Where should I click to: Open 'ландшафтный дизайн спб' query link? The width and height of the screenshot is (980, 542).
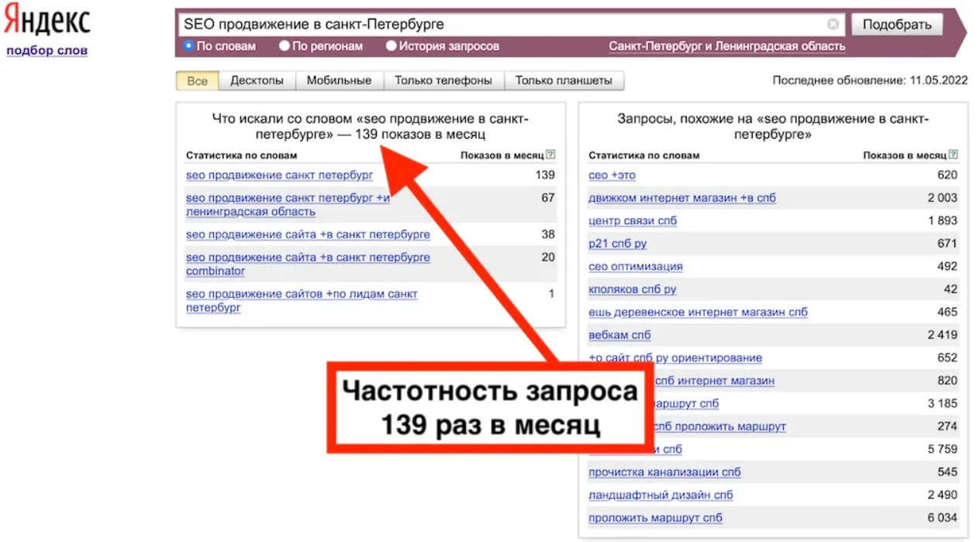(661, 495)
